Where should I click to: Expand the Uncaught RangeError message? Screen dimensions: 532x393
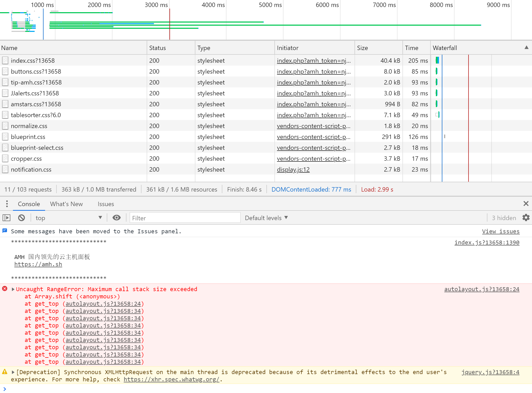pyautogui.click(x=13, y=289)
